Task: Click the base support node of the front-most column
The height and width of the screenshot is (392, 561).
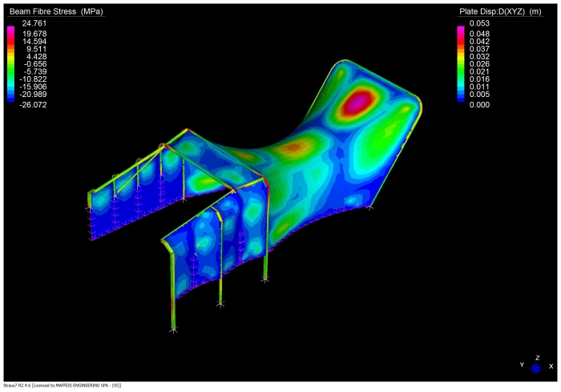Action: [174, 328]
